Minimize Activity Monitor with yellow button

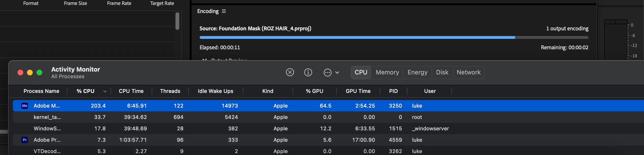30,73
